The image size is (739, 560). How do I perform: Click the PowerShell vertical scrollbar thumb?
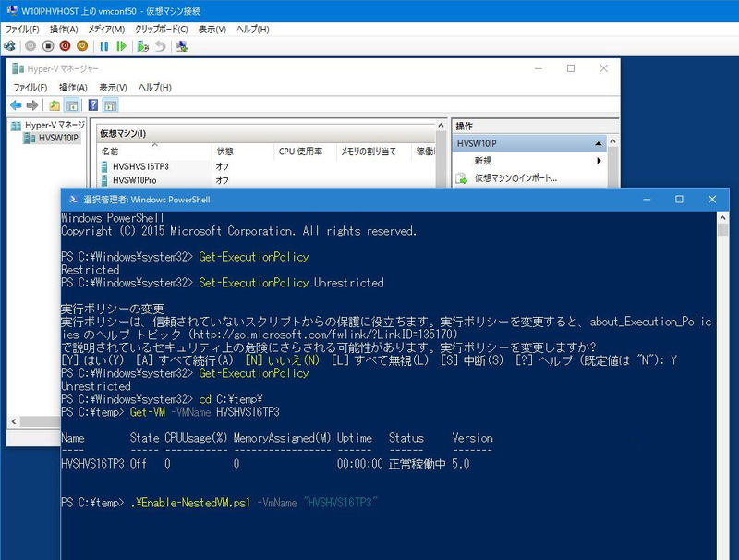(722, 229)
